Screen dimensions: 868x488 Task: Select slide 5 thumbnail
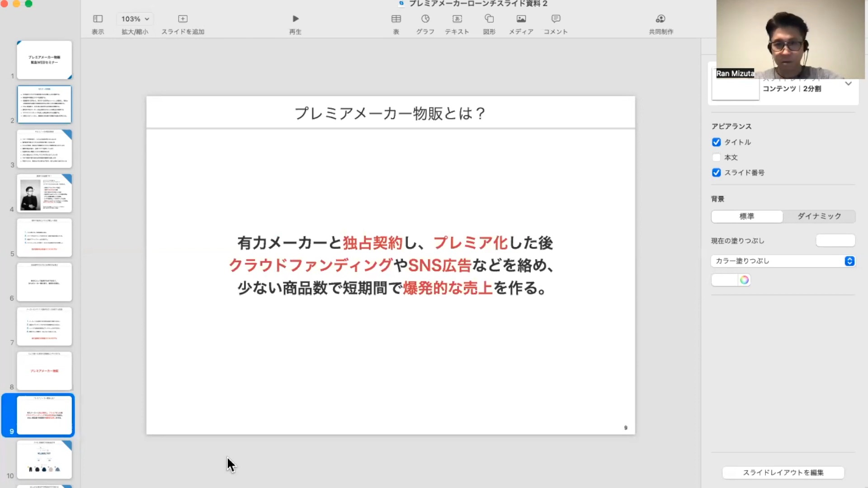pos(44,238)
